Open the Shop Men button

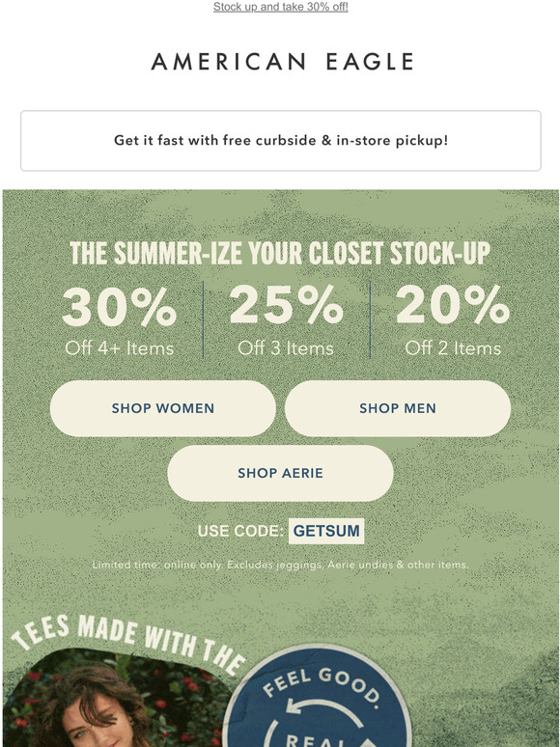[x=398, y=408]
